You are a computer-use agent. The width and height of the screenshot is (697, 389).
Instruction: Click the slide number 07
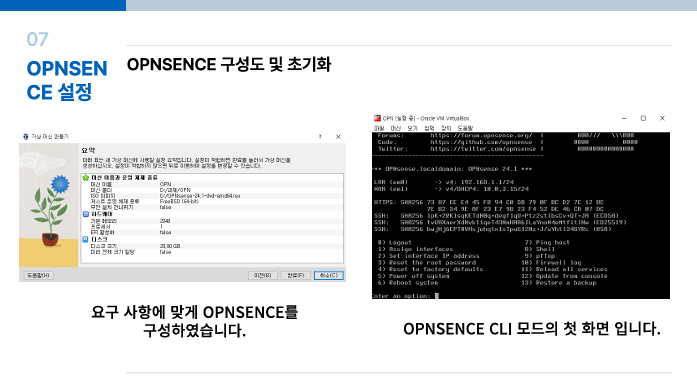pos(37,40)
